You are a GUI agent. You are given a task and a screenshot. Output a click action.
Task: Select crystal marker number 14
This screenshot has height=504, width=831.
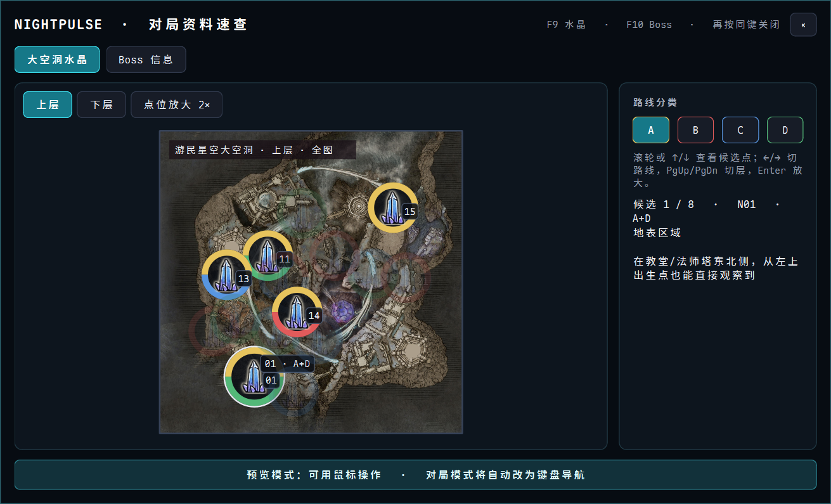tap(297, 312)
